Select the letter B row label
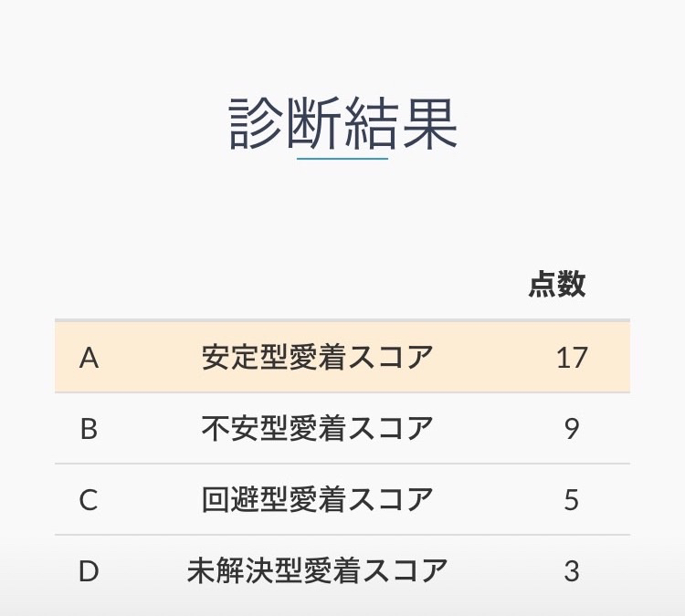 pos(89,429)
